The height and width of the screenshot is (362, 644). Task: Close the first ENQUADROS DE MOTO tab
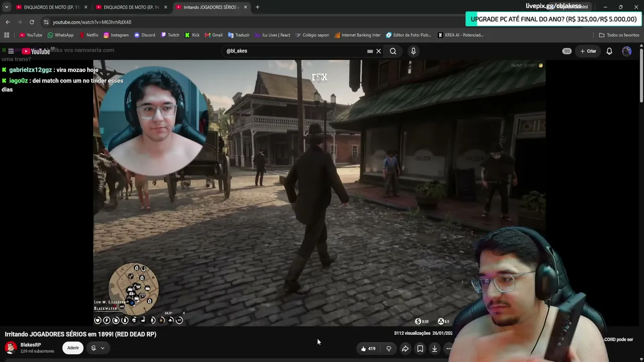(86, 7)
